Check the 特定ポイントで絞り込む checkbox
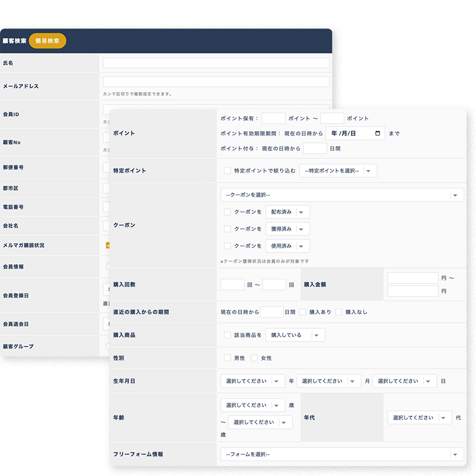 click(x=228, y=170)
